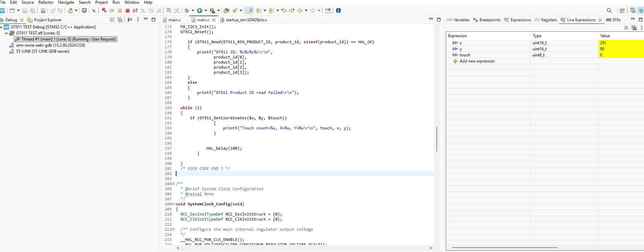
Task: Open the File menu
Action: pos(3,2)
